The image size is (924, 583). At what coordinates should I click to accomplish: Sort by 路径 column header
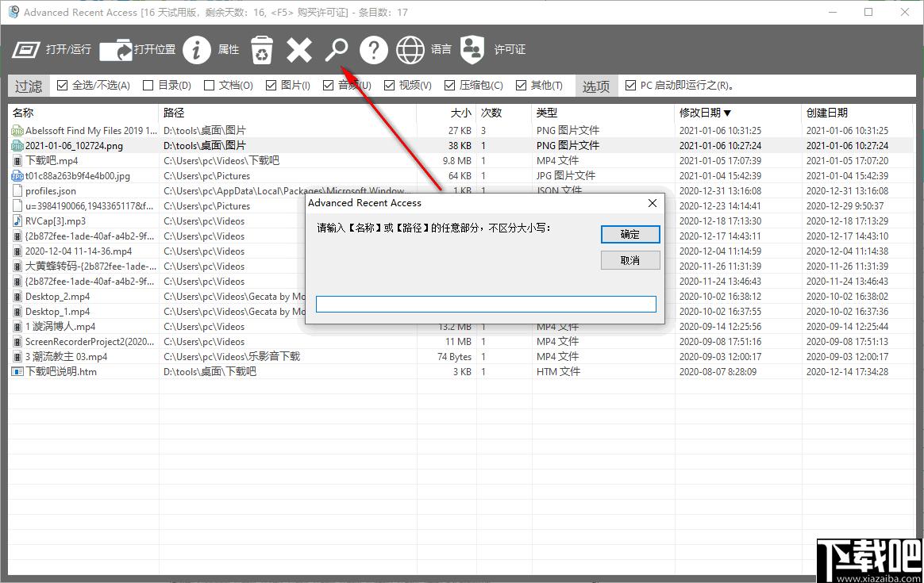(287, 113)
